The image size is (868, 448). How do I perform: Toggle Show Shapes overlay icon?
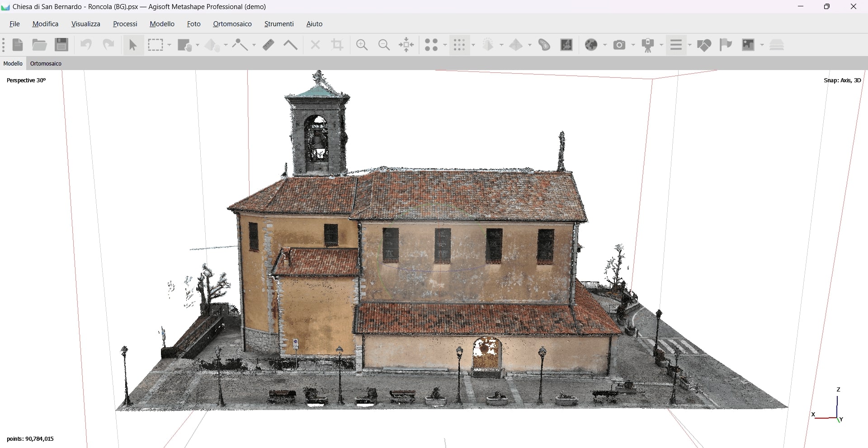pyautogui.click(x=704, y=45)
